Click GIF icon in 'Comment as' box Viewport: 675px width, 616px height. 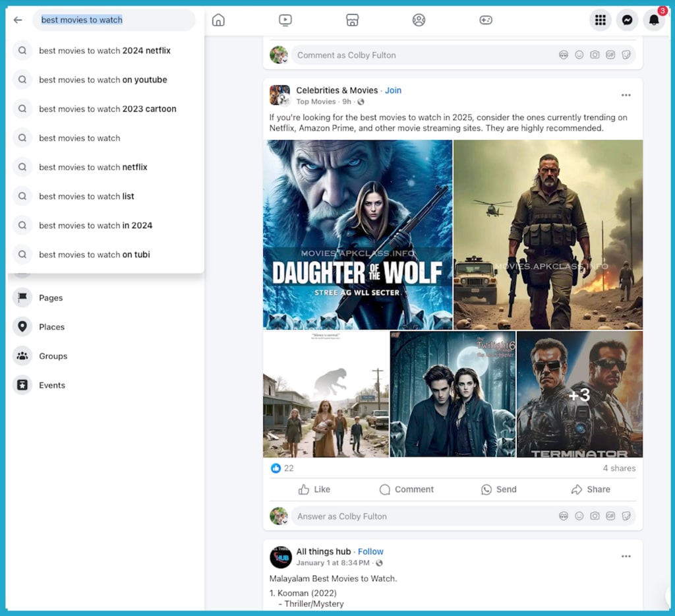[610, 55]
